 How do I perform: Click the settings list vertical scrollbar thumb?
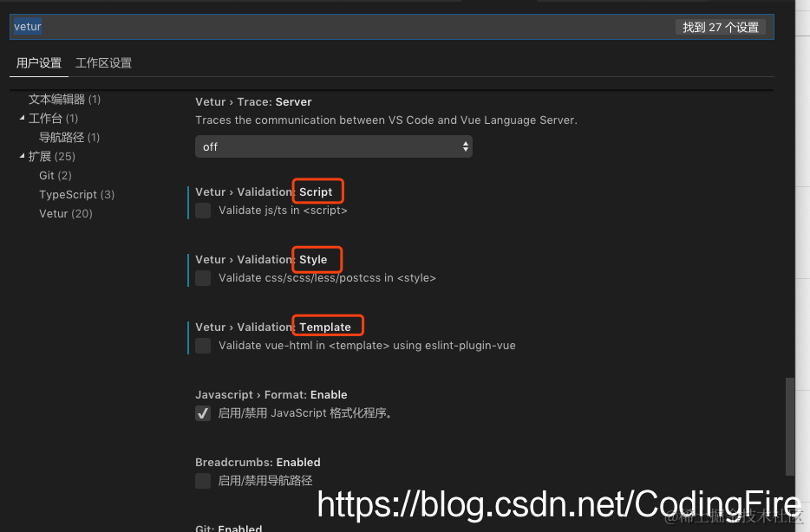pos(789,426)
